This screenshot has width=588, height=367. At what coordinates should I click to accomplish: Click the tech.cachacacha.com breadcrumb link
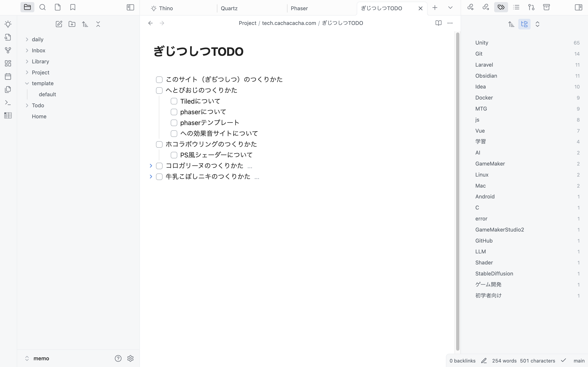(289, 23)
